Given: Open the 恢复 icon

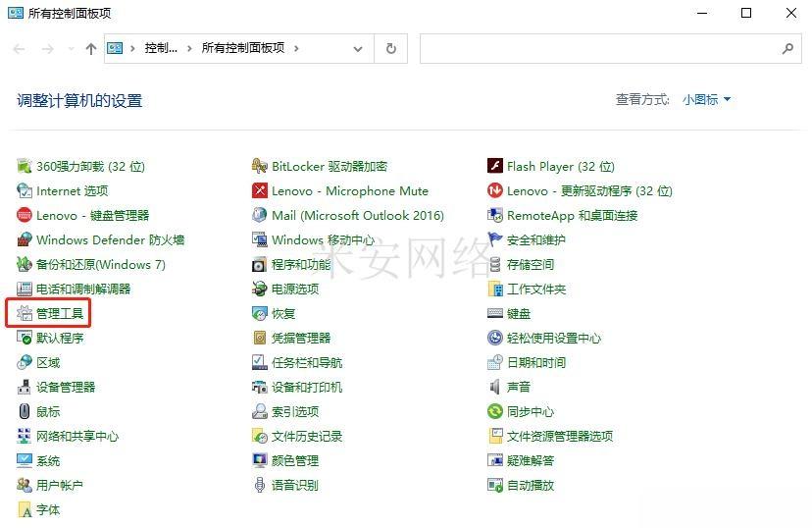Looking at the screenshot, I should (260, 313).
